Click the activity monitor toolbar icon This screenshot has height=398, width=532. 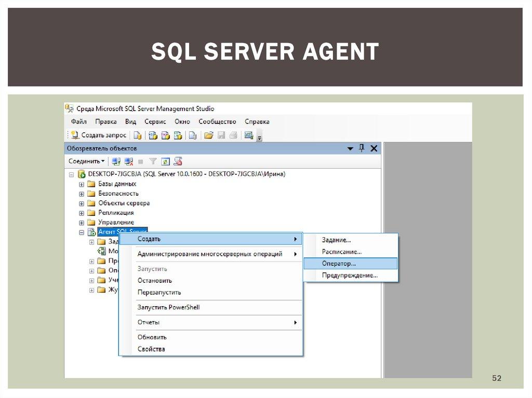pos(248,135)
